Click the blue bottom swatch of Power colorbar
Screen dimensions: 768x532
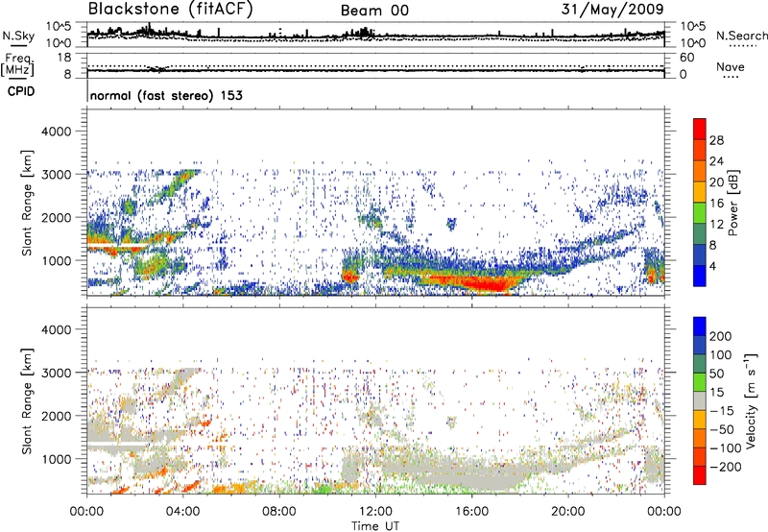[x=700, y=276]
